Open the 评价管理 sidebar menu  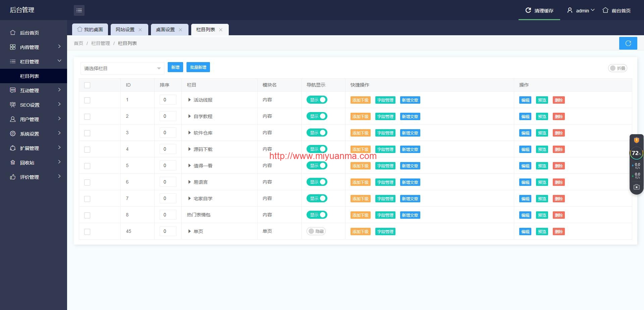click(x=34, y=177)
